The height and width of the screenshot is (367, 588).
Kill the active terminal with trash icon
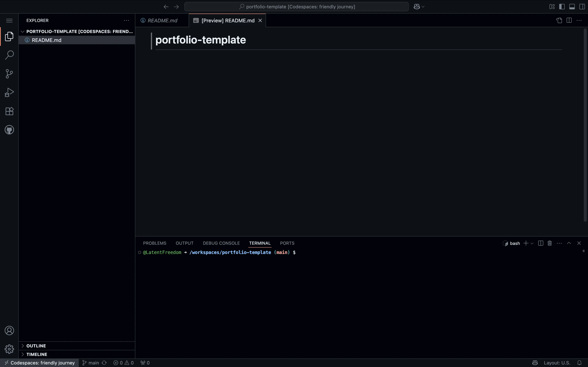[x=549, y=243]
